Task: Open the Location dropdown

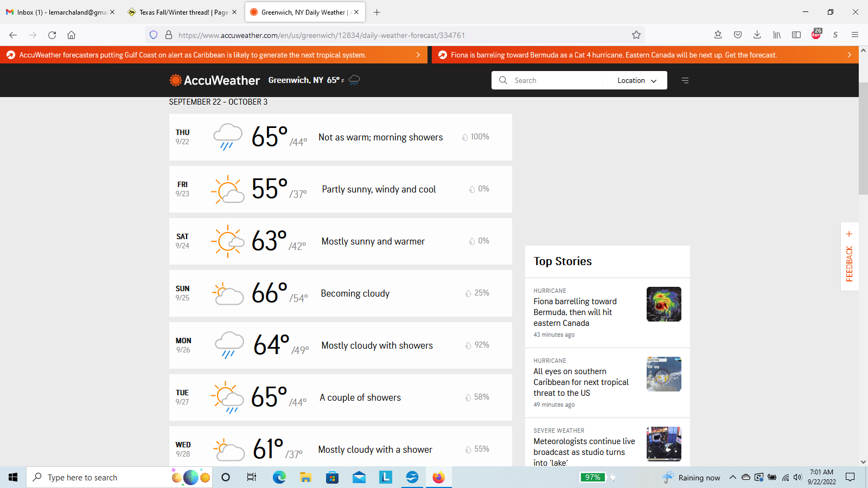Action: 636,80
